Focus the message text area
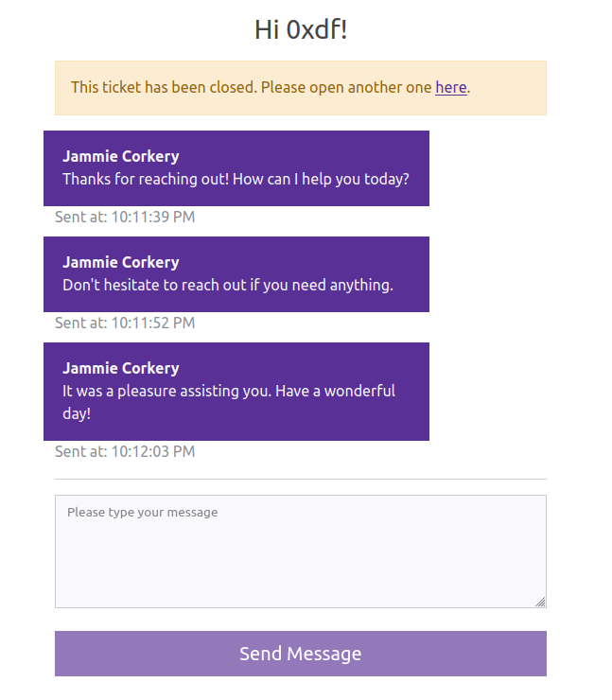Screen dimensions: 612x700 click(x=300, y=551)
